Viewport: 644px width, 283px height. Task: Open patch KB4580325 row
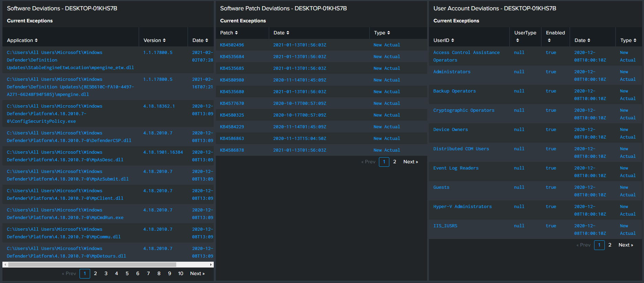coord(321,115)
